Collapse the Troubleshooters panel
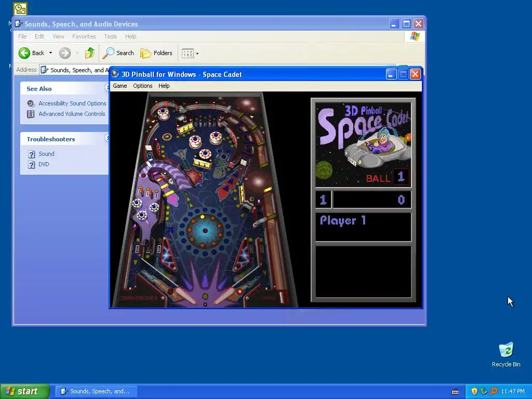 (107, 138)
